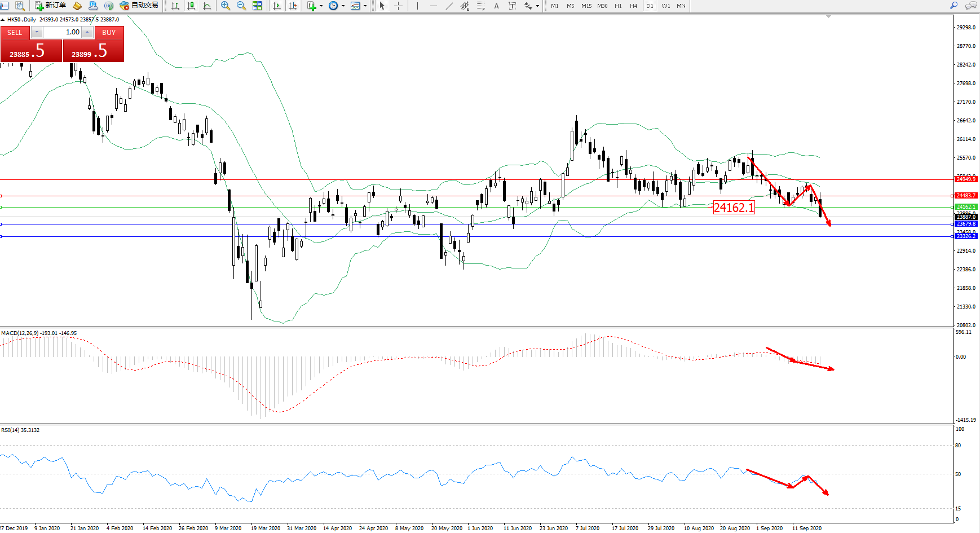Switch to the W1 weekly timeframe

pos(665,6)
